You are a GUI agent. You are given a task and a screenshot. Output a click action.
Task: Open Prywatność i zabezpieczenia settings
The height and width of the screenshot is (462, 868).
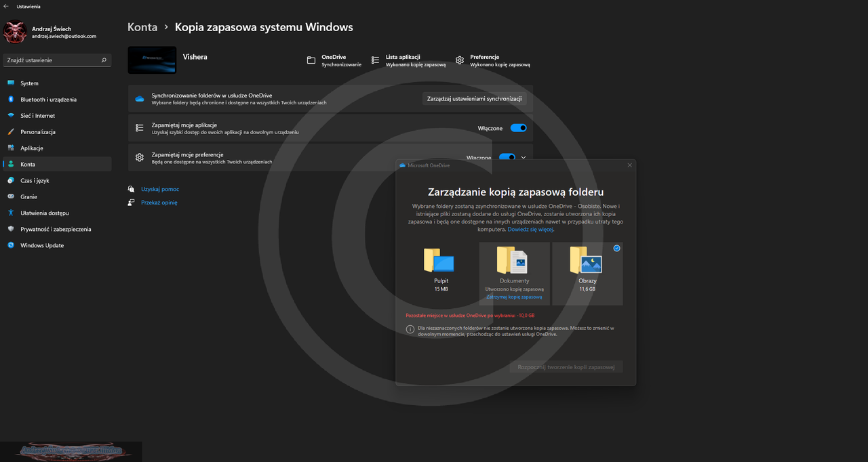click(x=57, y=230)
